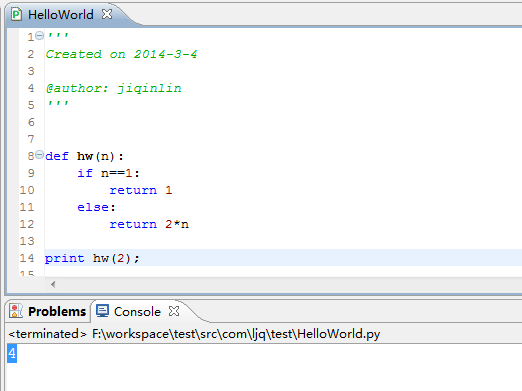Close the HelloWorld editor tab
Screen dimensions: 522x391
click(x=107, y=14)
